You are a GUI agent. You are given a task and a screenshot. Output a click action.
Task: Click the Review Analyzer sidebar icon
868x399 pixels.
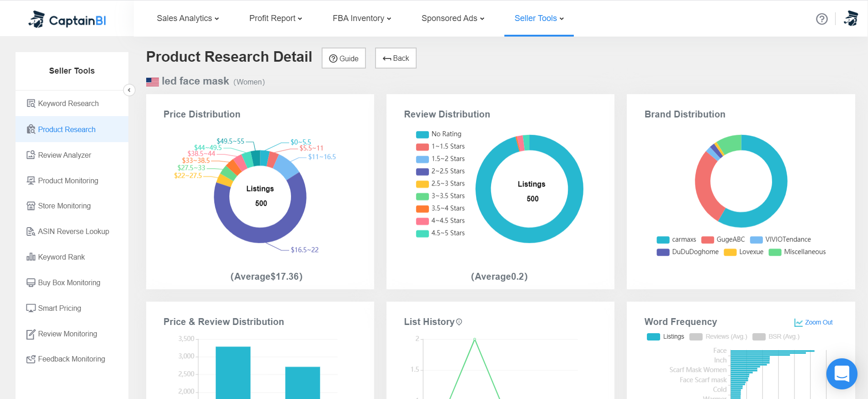pos(31,155)
